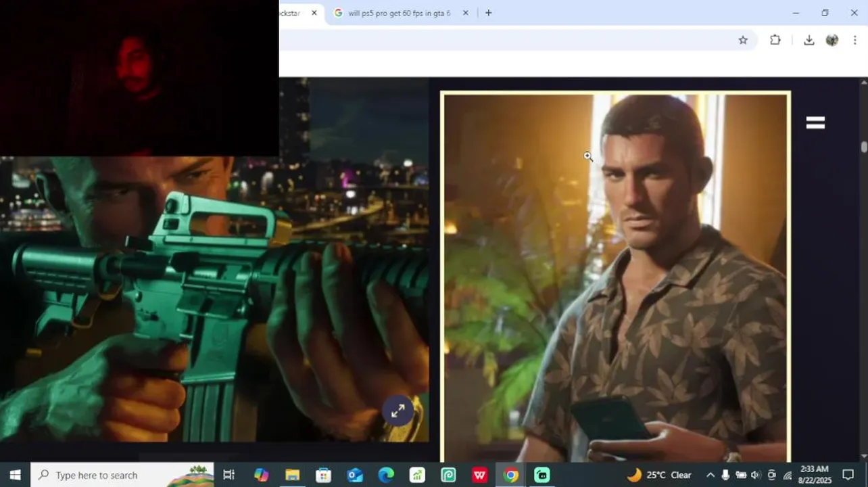Open Chrome downloads

(809, 40)
